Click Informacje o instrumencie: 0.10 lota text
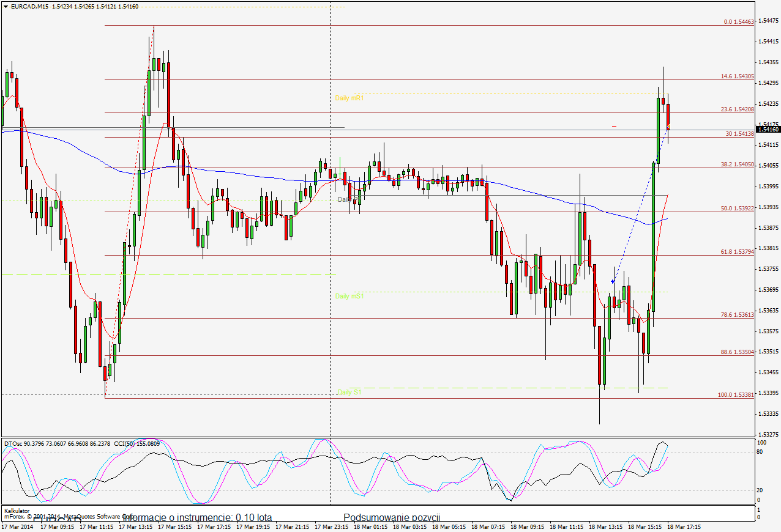 [x=197, y=517]
